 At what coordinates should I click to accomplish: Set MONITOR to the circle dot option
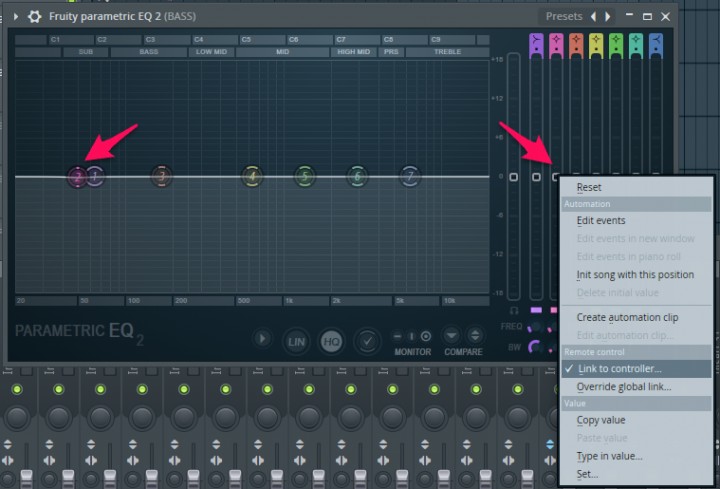[426, 337]
